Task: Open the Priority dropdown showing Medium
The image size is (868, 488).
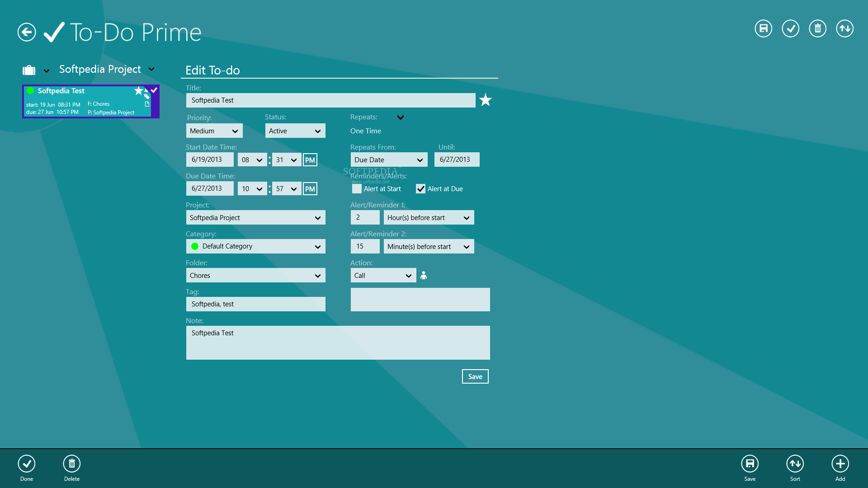Action: point(214,131)
